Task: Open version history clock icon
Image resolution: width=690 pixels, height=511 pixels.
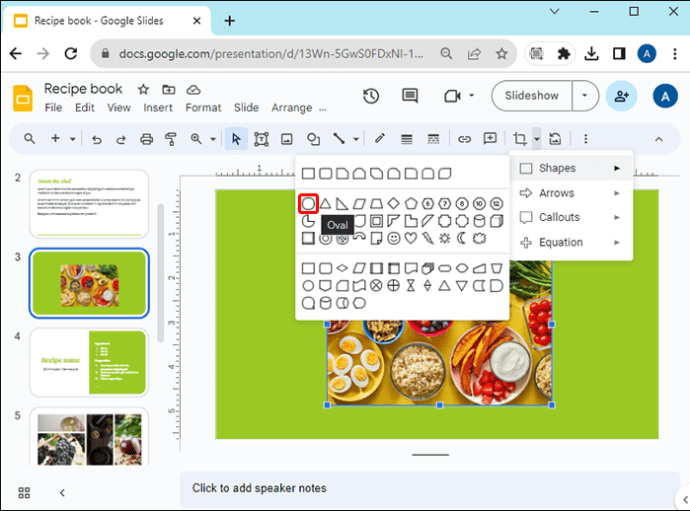Action: point(371,96)
